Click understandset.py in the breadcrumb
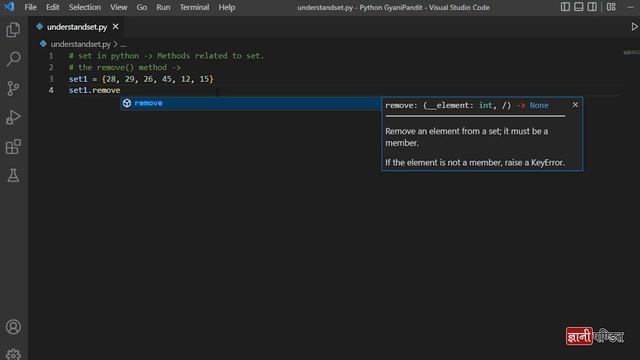Viewport: 640px width, 360px height. pos(81,44)
